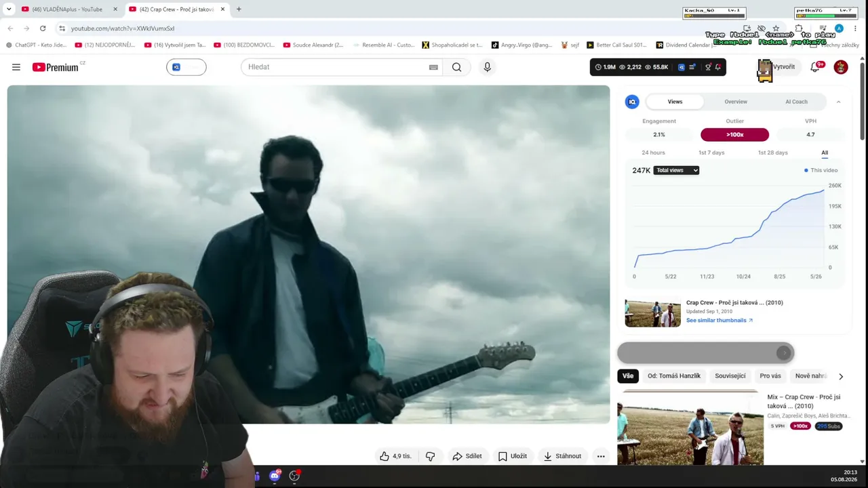This screenshot has width=868, height=488.
Task: Click the page vertical scrollbar
Action: [x=863, y=102]
